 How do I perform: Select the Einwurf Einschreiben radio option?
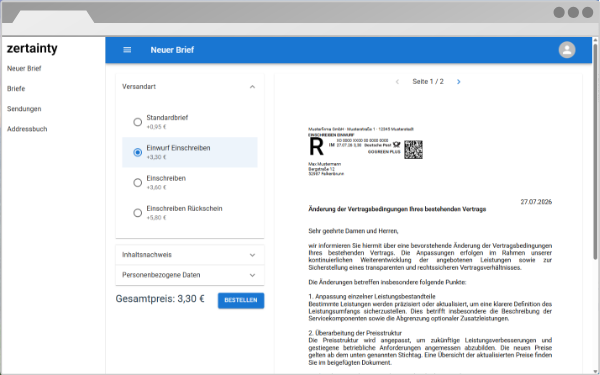point(137,152)
